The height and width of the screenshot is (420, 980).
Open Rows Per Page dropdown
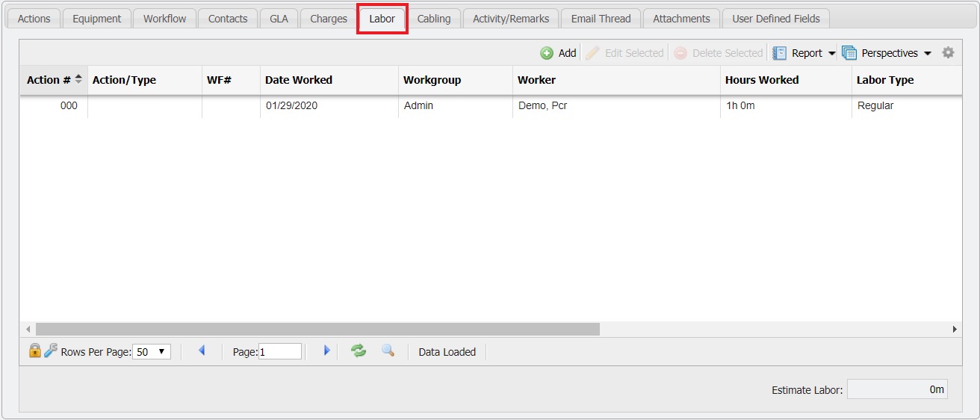tap(152, 352)
